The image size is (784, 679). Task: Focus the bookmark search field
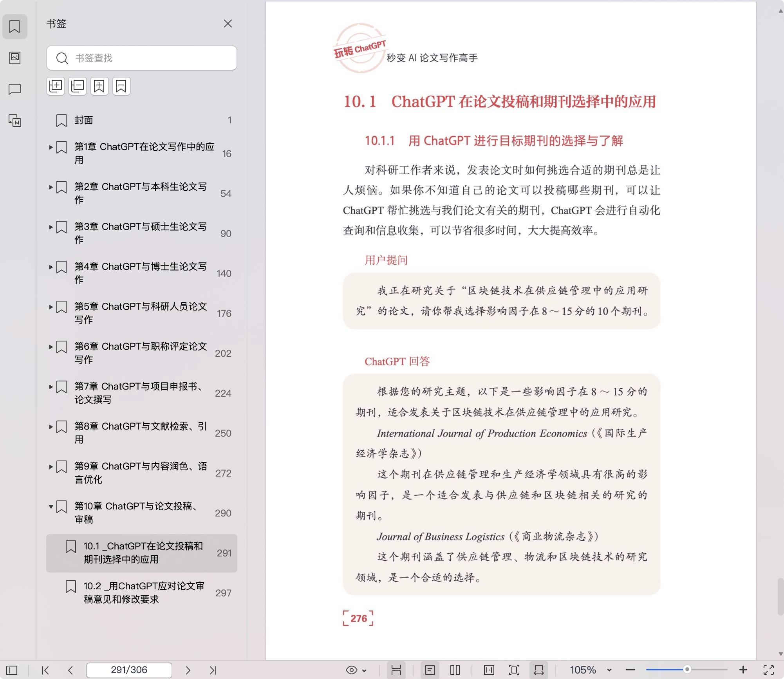click(142, 58)
